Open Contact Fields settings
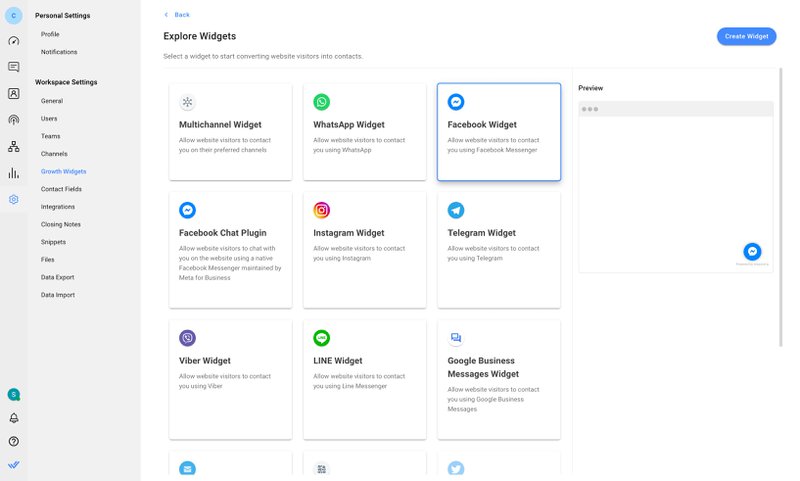The width and height of the screenshot is (800, 481). click(61, 189)
